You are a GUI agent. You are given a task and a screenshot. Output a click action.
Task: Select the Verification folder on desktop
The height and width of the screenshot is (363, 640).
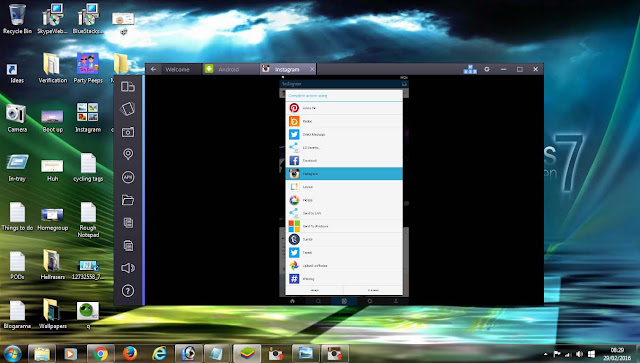(52, 68)
